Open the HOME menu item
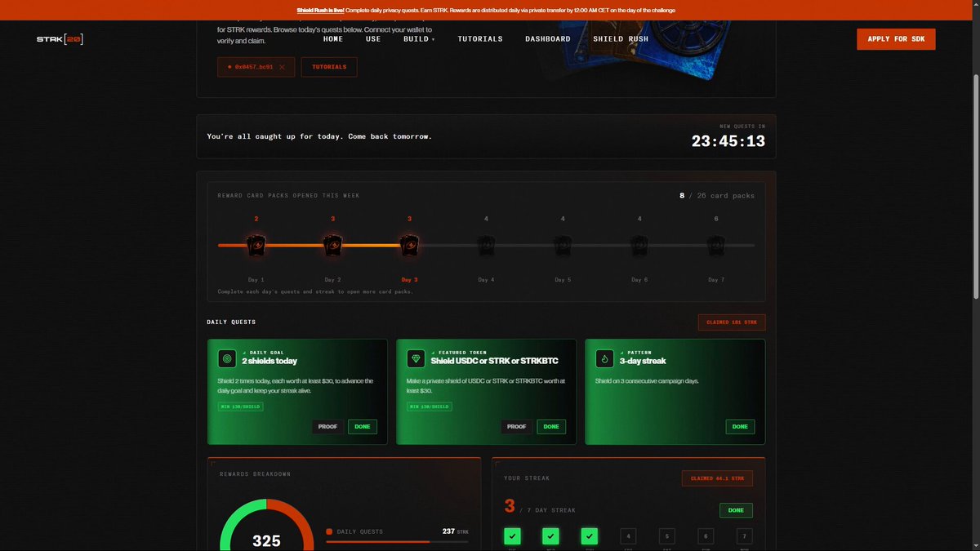 coord(332,39)
